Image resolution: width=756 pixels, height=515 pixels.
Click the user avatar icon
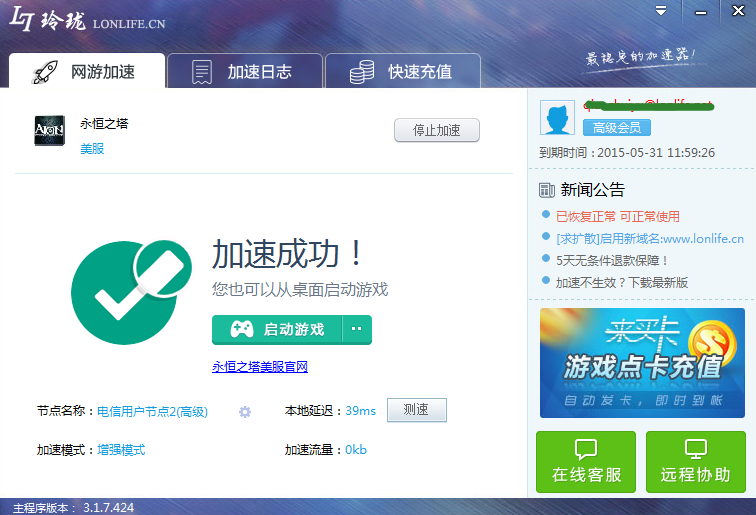[557, 118]
